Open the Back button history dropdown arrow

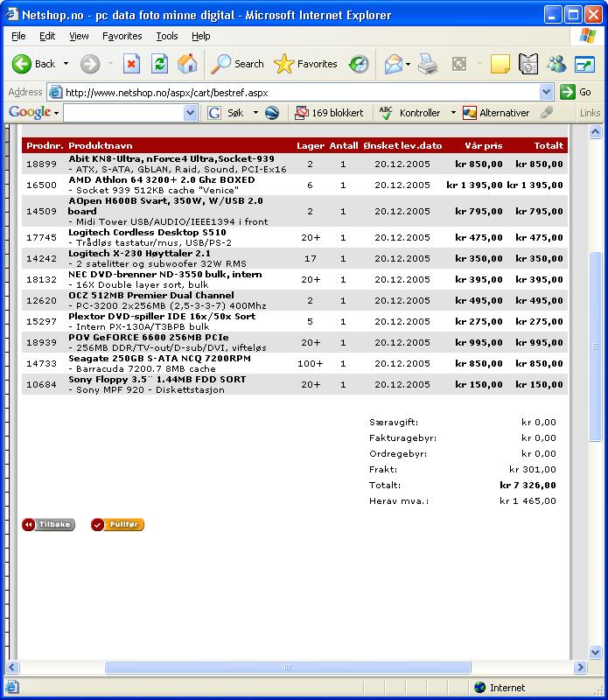click(66, 64)
